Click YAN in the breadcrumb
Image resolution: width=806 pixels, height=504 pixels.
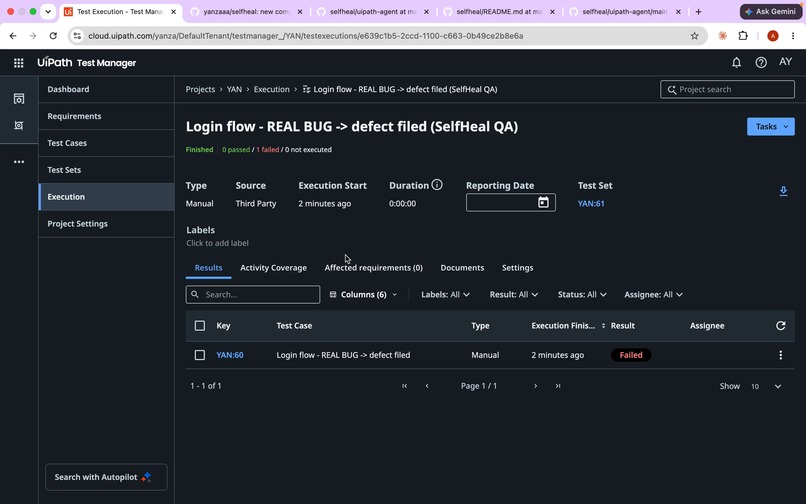[x=234, y=89]
